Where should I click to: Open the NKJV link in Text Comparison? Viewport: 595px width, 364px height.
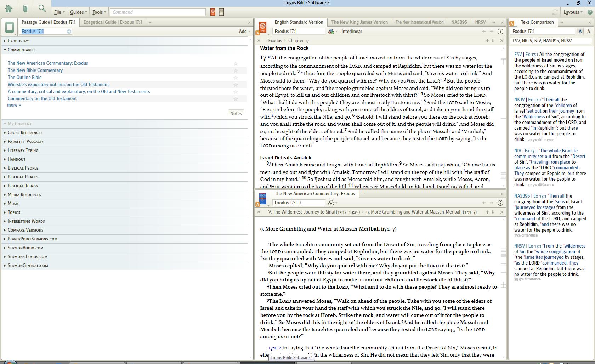pyautogui.click(x=519, y=100)
